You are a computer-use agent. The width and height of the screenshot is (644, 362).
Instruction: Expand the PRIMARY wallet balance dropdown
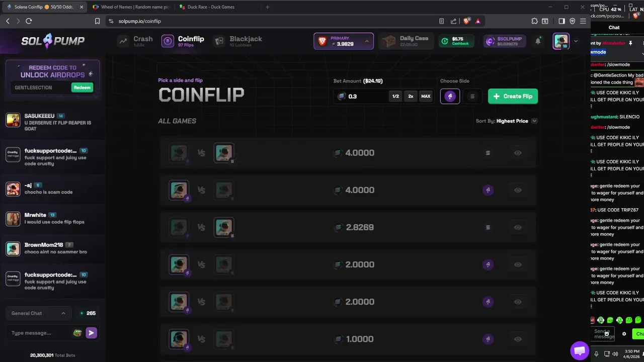pyautogui.click(x=366, y=41)
